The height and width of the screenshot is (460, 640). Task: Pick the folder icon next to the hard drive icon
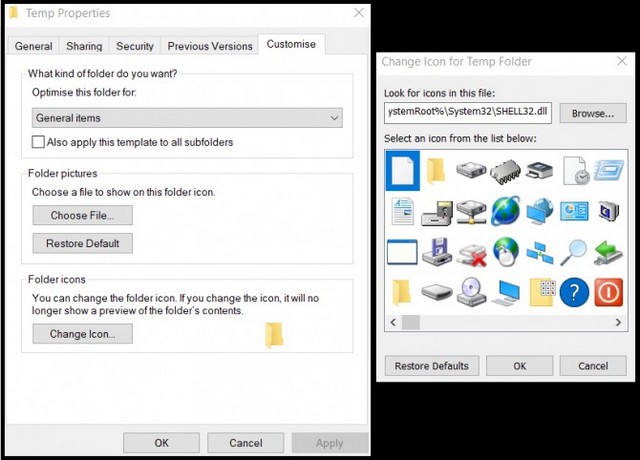436,171
